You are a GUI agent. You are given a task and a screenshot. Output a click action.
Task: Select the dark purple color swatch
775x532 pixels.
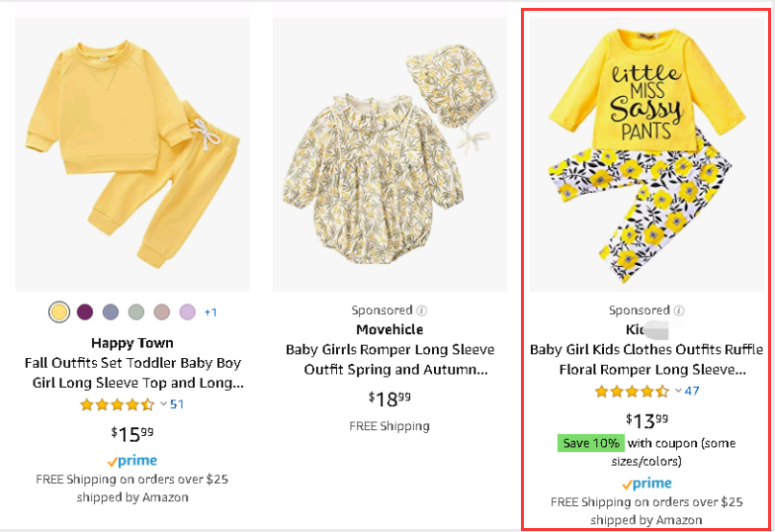[x=85, y=312]
